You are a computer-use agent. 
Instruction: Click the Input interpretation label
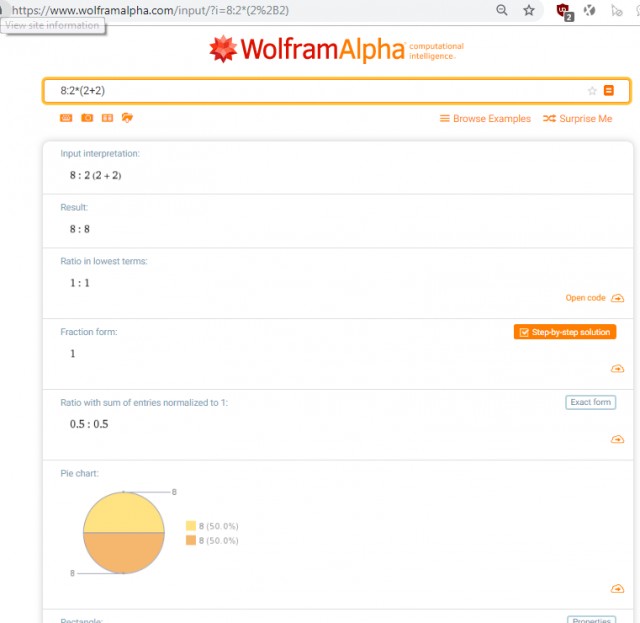100,154
